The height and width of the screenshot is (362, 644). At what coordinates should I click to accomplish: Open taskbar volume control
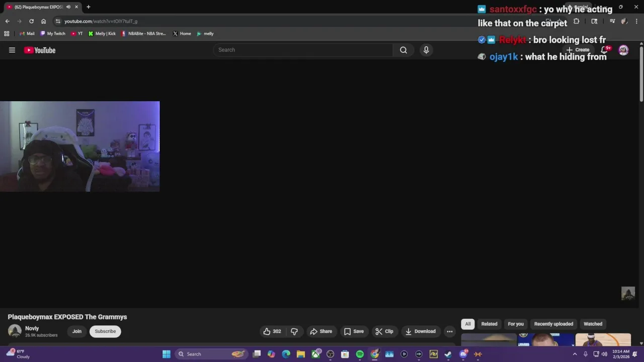tap(604, 354)
